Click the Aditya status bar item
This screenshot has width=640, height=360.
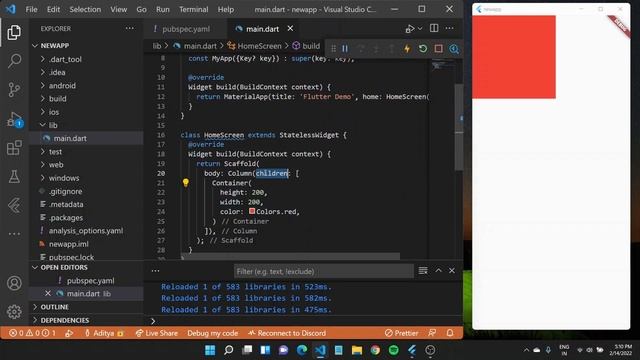tap(104, 333)
